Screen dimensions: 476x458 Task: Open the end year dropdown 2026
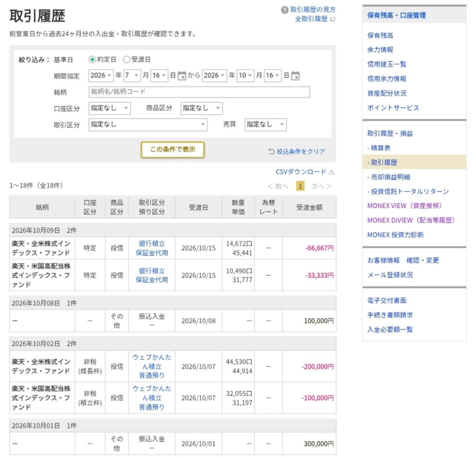point(214,76)
